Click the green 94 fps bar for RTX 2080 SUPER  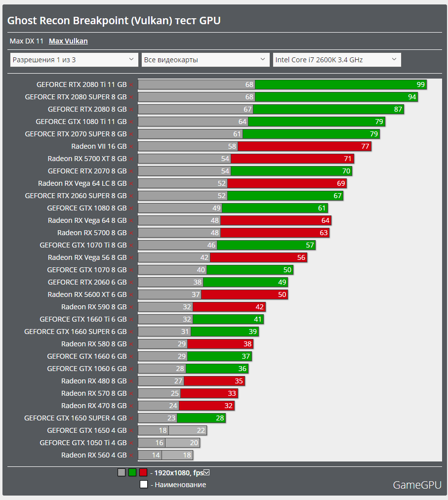336,97
